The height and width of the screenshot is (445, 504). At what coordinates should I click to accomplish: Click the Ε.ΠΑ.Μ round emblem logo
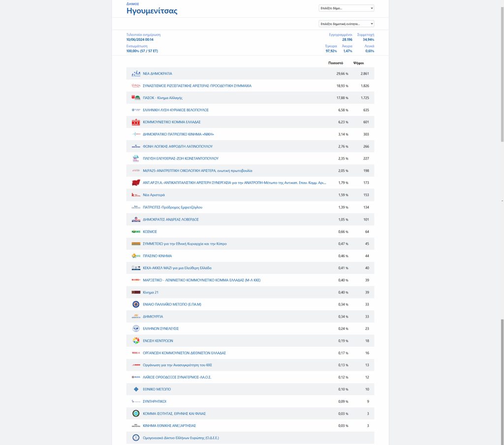pos(136,304)
